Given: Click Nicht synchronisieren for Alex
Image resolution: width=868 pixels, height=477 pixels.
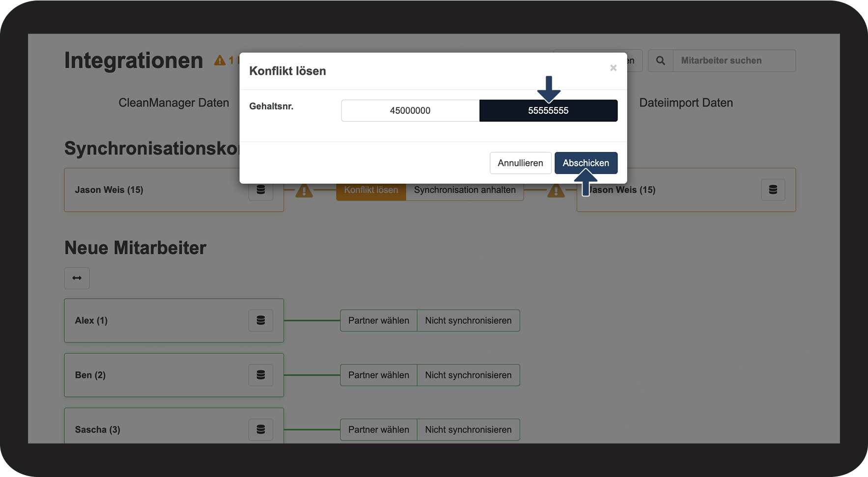Looking at the screenshot, I should pyautogui.click(x=468, y=320).
